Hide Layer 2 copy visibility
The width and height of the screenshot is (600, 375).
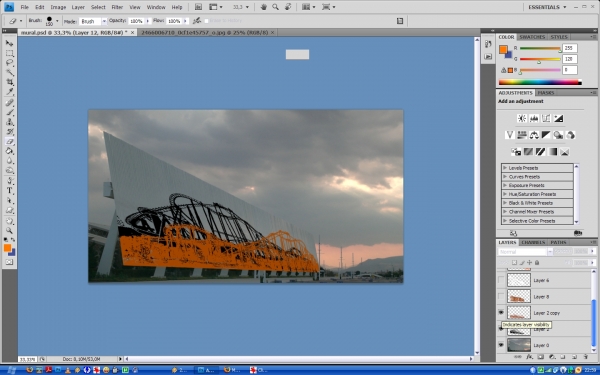tap(501, 313)
